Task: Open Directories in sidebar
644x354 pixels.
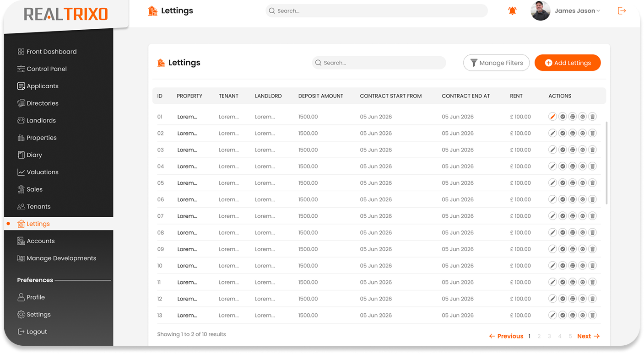Action: [x=38, y=103]
